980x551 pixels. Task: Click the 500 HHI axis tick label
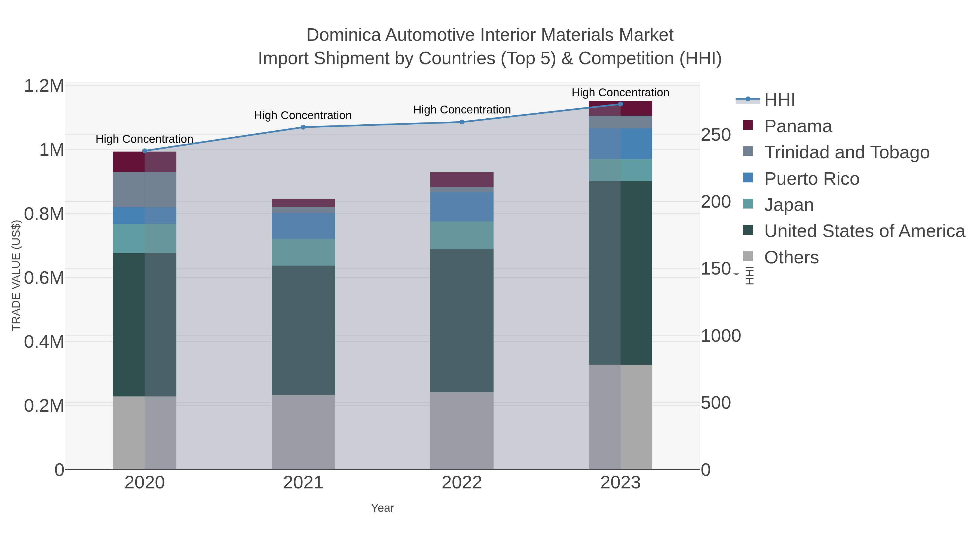pyautogui.click(x=716, y=403)
